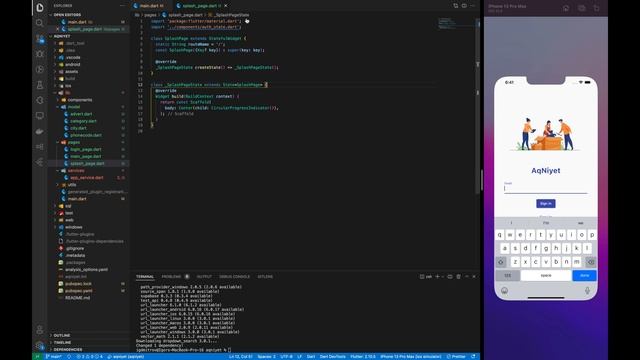Select the iPhone 13 Pro Max device in the status bar
The image size is (640, 360).
click(411, 356)
